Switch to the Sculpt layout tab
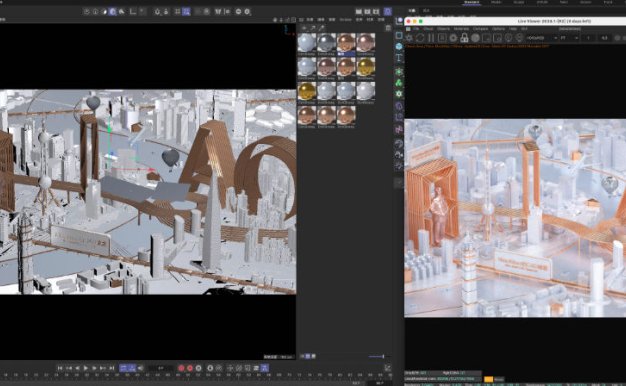 point(519,2)
